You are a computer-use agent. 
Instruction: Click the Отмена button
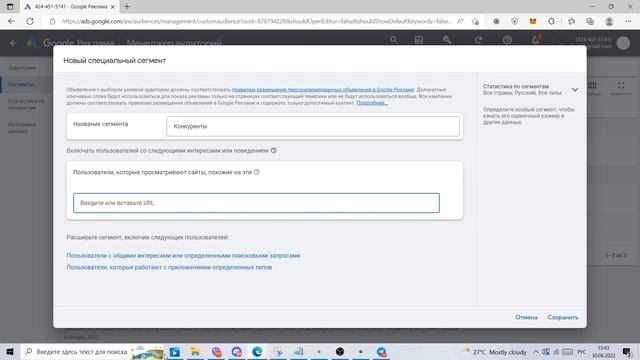tap(526, 317)
